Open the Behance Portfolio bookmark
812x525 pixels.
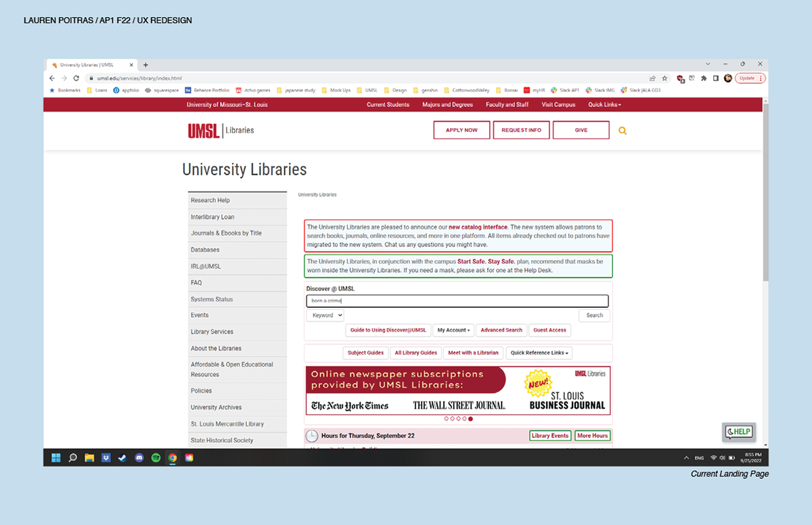tap(207, 90)
